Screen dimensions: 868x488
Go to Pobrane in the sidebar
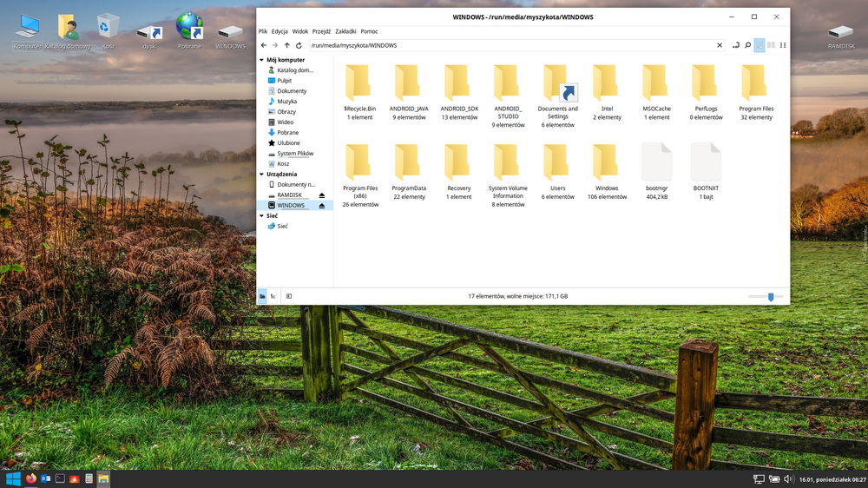pos(287,133)
